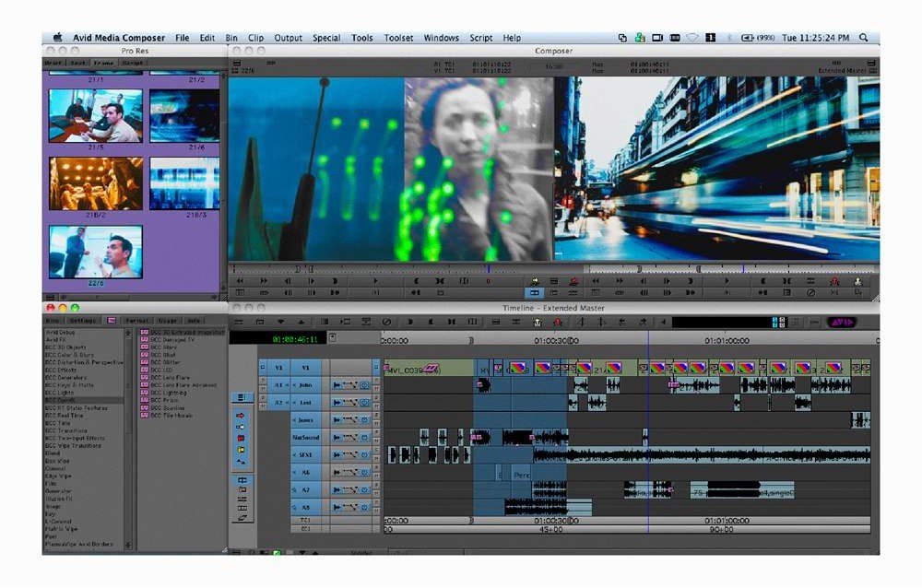922x588 pixels.
Task: Rewind the source monitor
Action: click(240, 281)
